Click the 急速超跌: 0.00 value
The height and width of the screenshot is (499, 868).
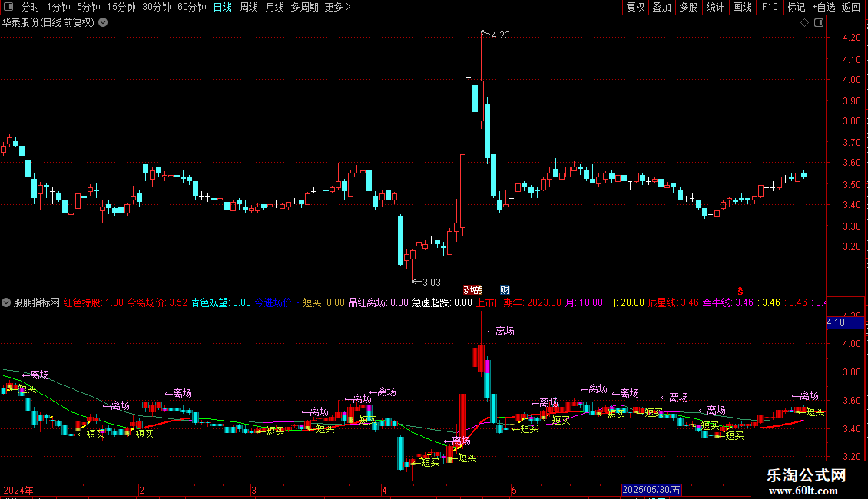point(442,302)
